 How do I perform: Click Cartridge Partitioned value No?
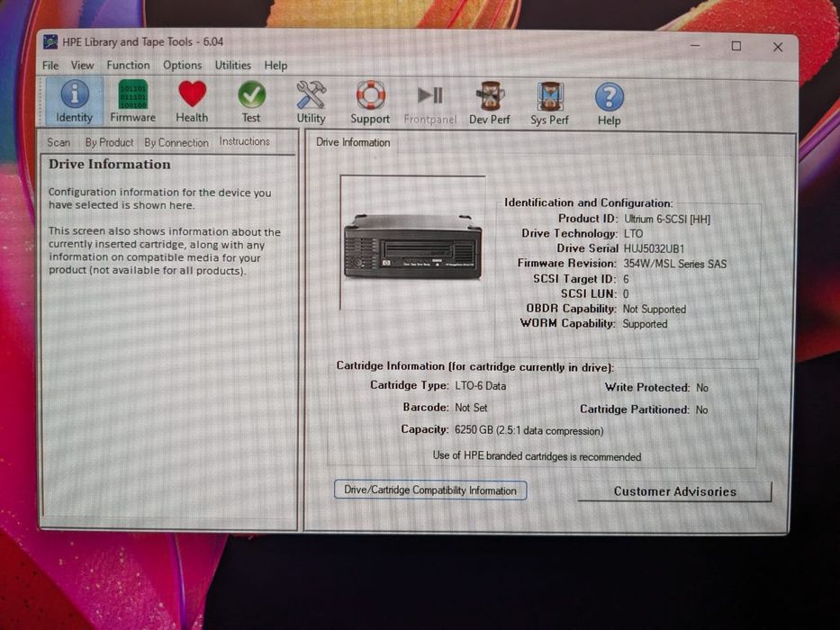[x=701, y=409]
